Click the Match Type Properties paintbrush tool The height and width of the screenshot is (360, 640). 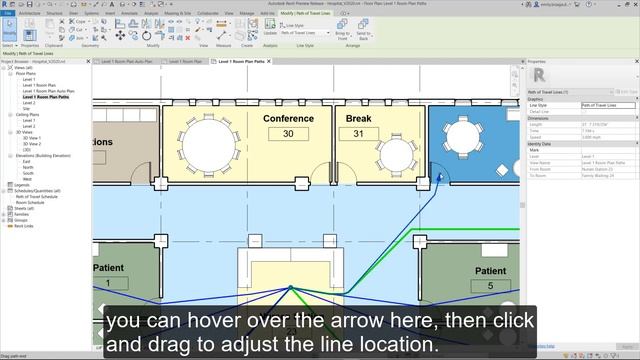point(62,38)
